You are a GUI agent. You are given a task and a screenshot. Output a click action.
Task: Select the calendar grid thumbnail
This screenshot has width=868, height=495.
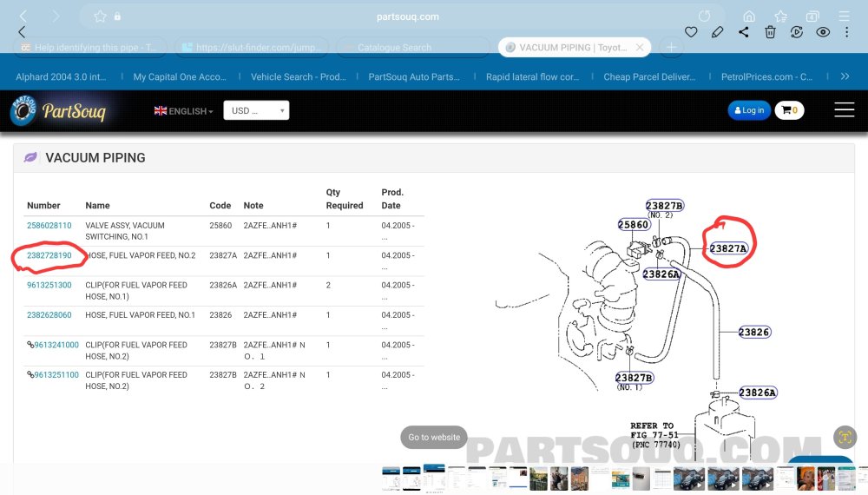661,478
